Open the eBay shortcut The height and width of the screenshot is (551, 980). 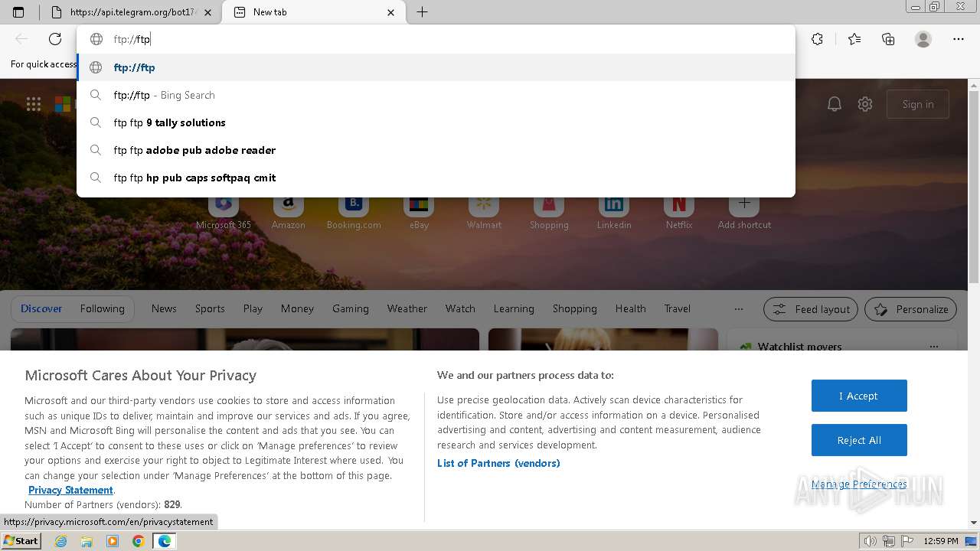419,211
